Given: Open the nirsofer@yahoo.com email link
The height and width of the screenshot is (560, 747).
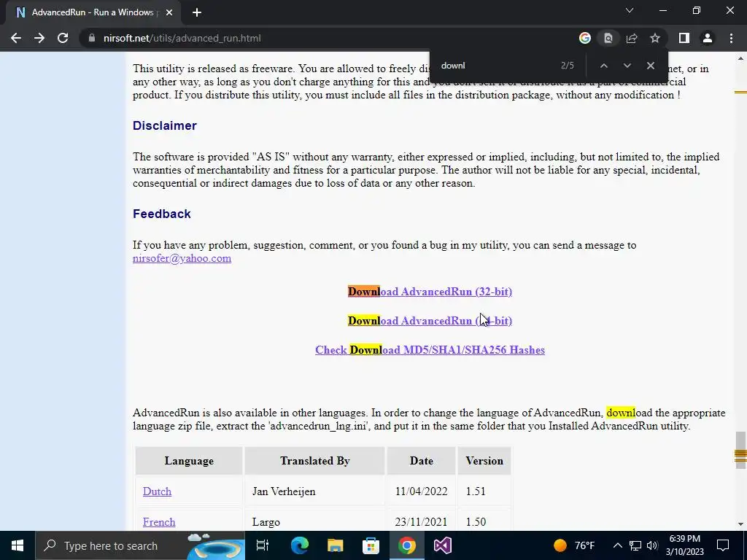Looking at the screenshot, I should pos(182,258).
